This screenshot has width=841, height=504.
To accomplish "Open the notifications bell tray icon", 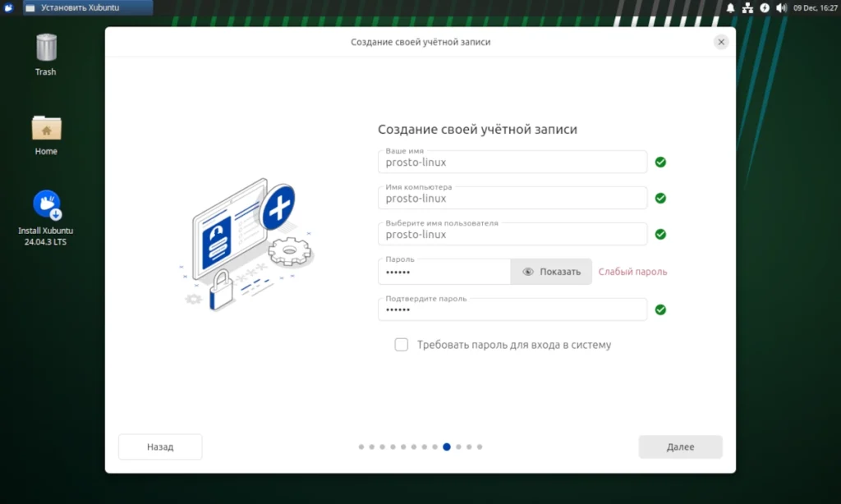I will click(730, 7).
